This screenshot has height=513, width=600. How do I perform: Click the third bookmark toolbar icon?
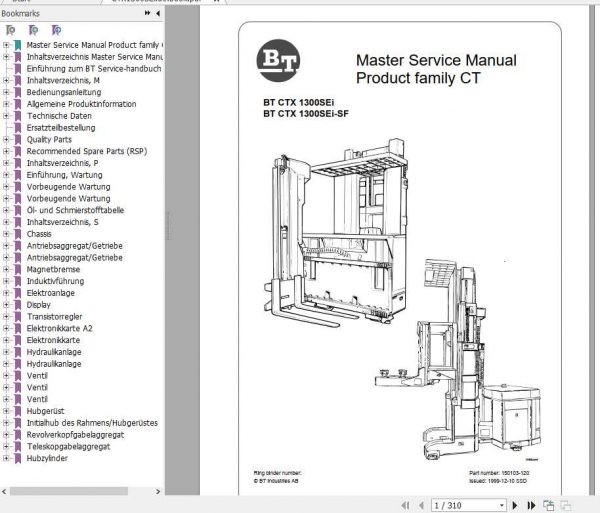coord(56,30)
